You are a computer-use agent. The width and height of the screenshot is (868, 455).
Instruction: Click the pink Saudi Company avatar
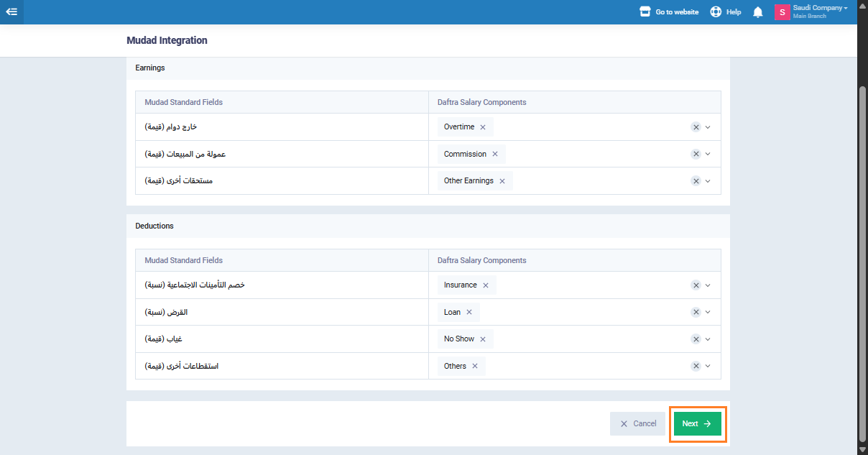[x=782, y=12]
